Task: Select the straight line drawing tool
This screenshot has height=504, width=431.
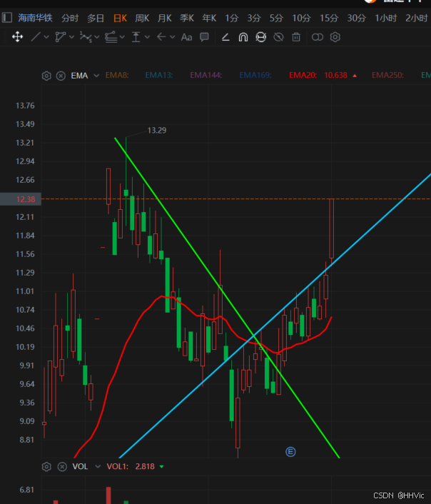Action: tap(36, 37)
